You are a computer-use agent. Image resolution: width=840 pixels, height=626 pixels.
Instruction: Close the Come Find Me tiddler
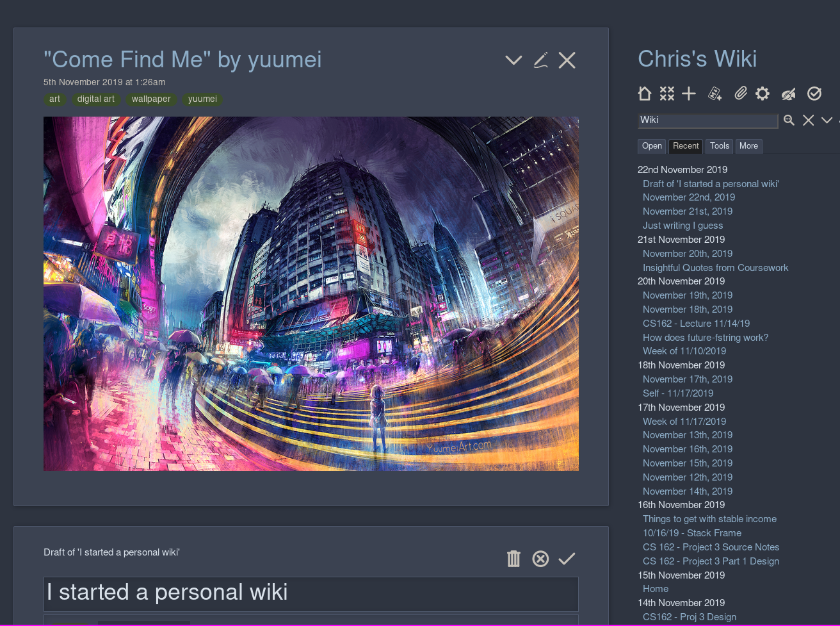[567, 60]
